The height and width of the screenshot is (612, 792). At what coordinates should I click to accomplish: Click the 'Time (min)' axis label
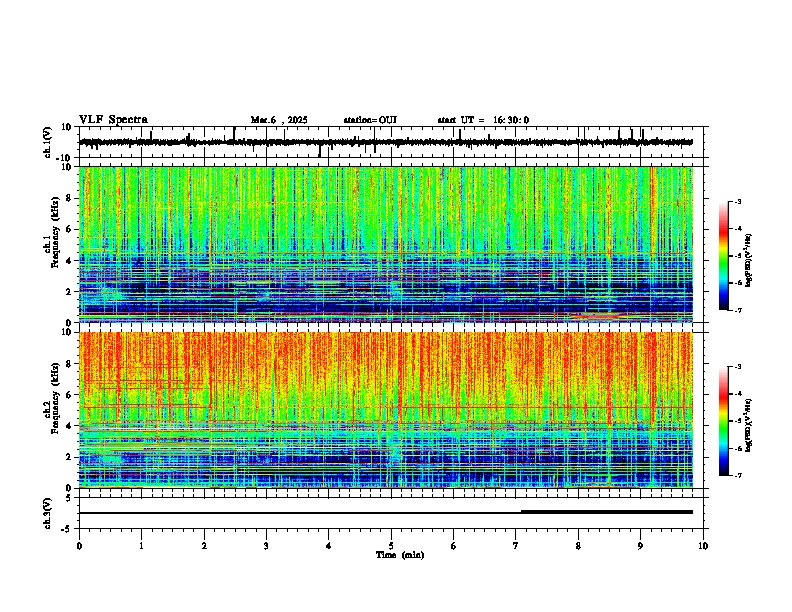pos(400,555)
